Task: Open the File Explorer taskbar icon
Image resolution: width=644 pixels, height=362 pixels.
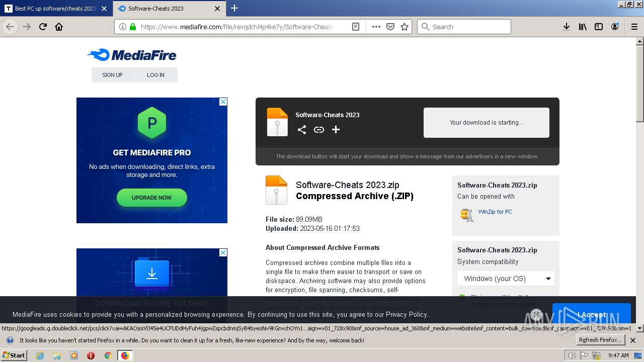Action: click(x=57, y=355)
